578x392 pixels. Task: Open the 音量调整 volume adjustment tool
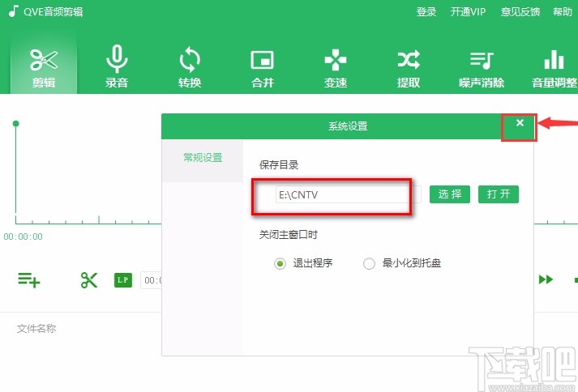(x=554, y=69)
